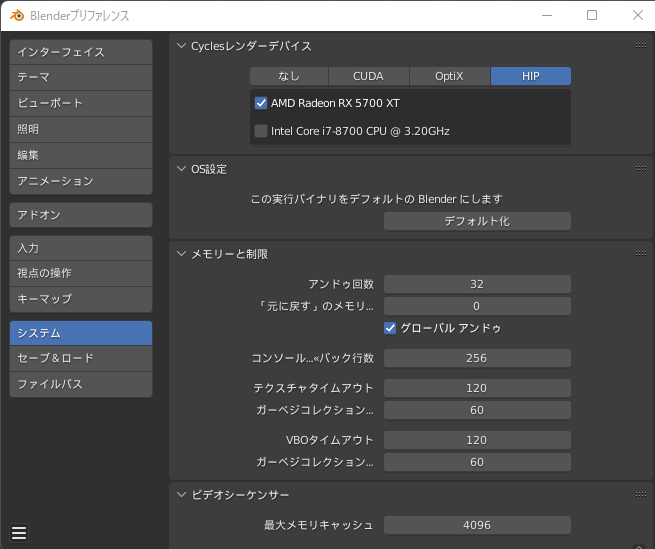The image size is (655, 549).
Task: Open 照明 preferences section
Action: 81,130
